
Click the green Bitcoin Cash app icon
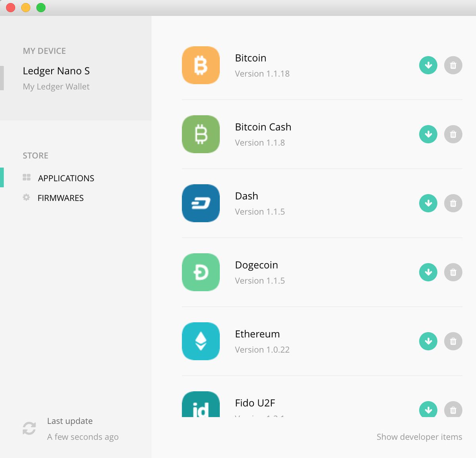pyautogui.click(x=201, y=134)
